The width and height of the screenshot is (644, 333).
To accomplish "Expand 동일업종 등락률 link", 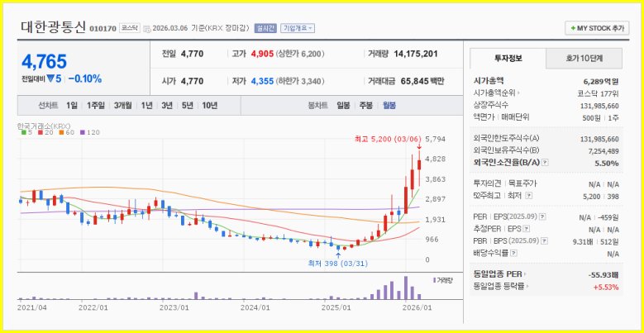I will tap(527, 286).
